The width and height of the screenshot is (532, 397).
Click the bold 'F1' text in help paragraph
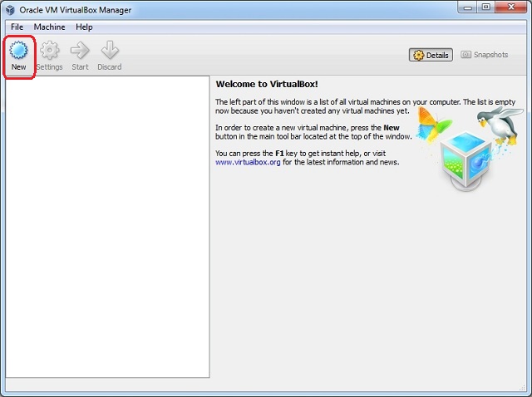coord(279,154)
